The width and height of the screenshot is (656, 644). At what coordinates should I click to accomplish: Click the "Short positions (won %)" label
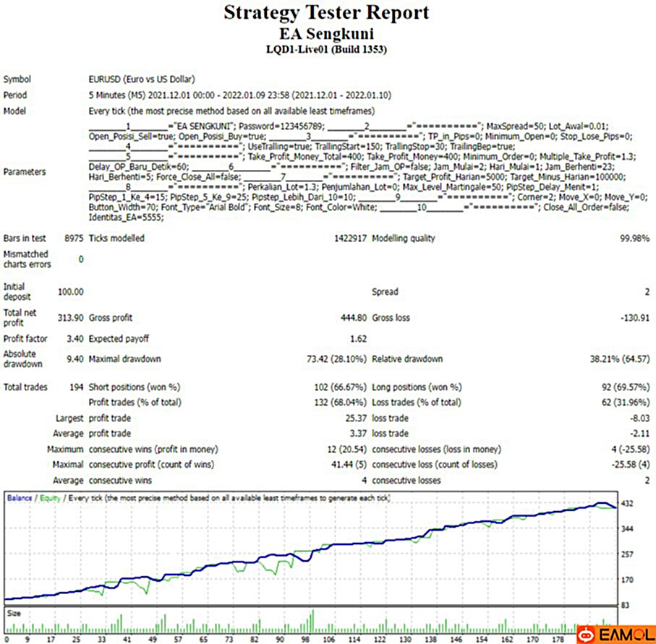[x=135, y=387]
